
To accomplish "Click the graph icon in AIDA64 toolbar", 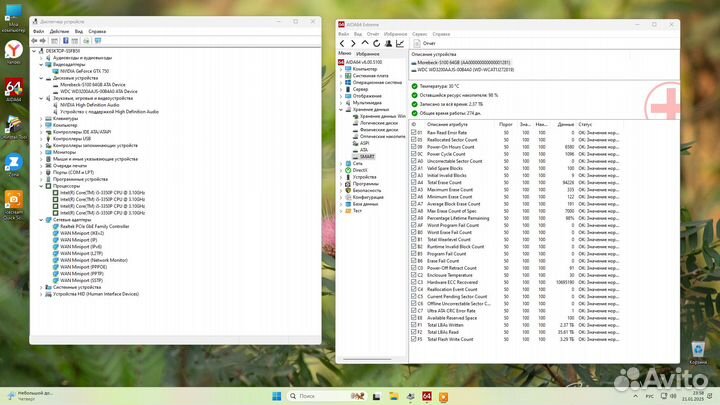I will tap(400, 43).
